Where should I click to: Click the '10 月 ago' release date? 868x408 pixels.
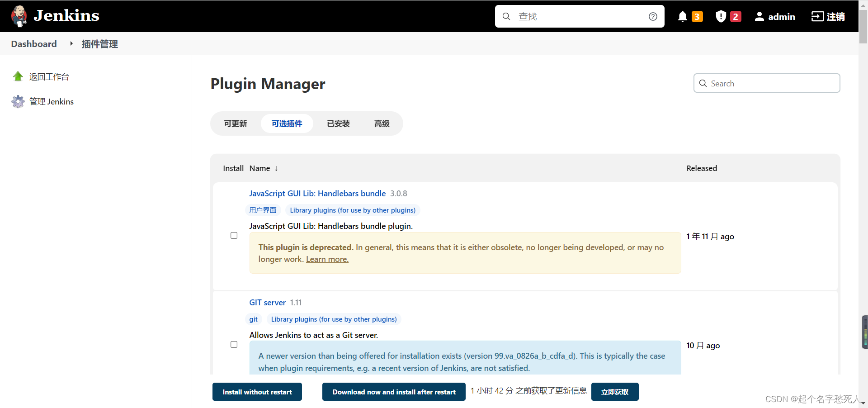pos(703,346)
